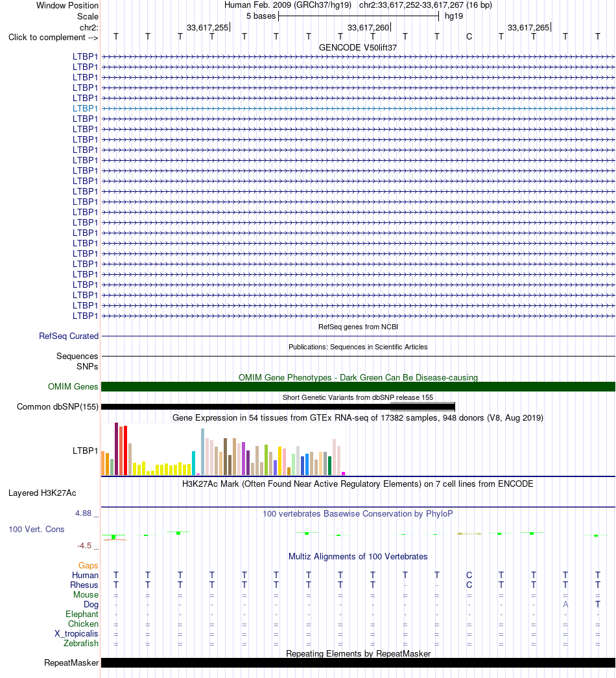Open the GENCODE V50lift37 track title
This screenshot has width=616, height=678.
pos(358,47)
